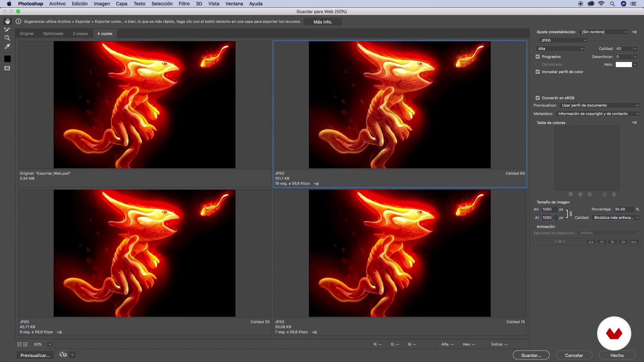Toggle the disabled Optimizado checkbox
Image resolution: width=644 pixels, height=362 pixels.
tap(538, 65)
